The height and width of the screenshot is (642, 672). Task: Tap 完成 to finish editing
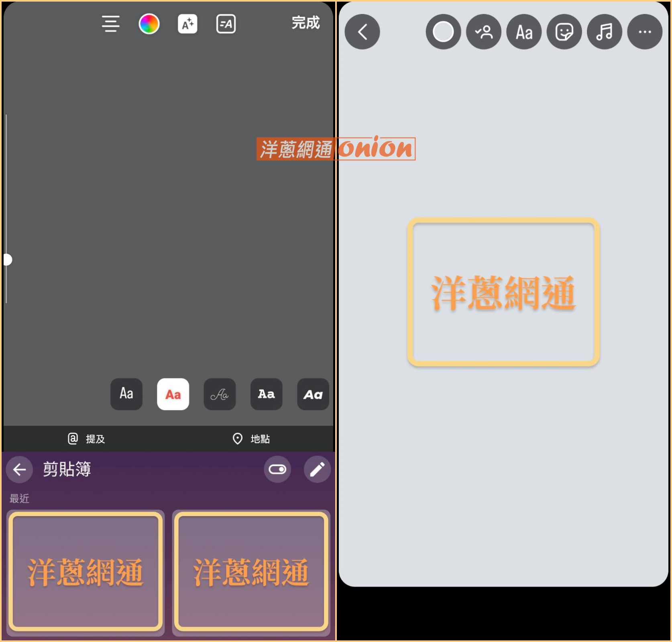point(305,23)
